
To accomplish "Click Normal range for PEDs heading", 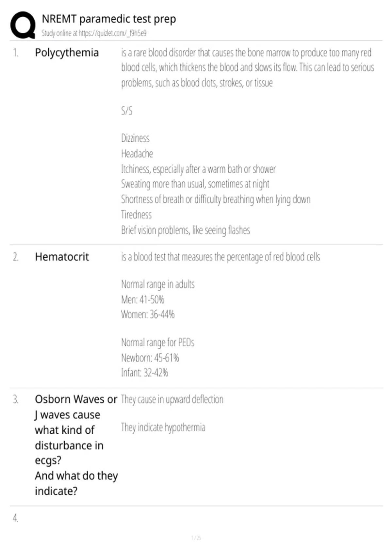I will coord(158,342).
